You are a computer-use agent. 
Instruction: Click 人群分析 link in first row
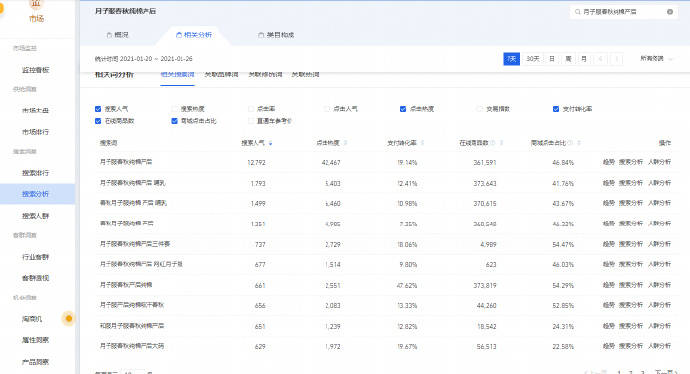pos(659,162)
